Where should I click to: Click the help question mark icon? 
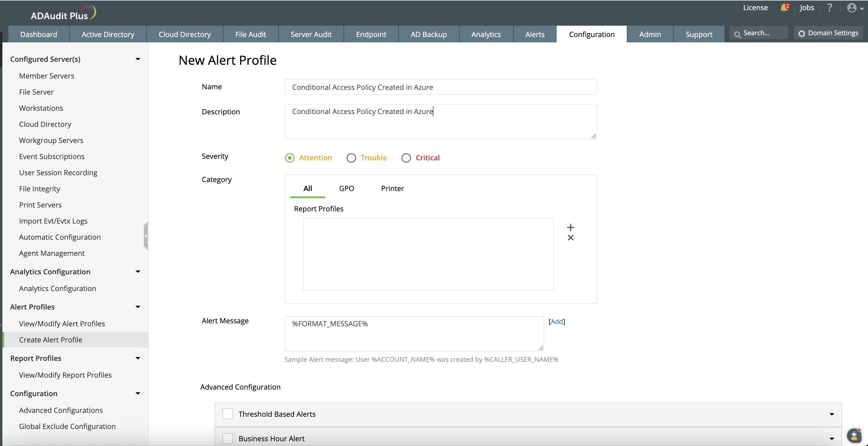[829, 8]
